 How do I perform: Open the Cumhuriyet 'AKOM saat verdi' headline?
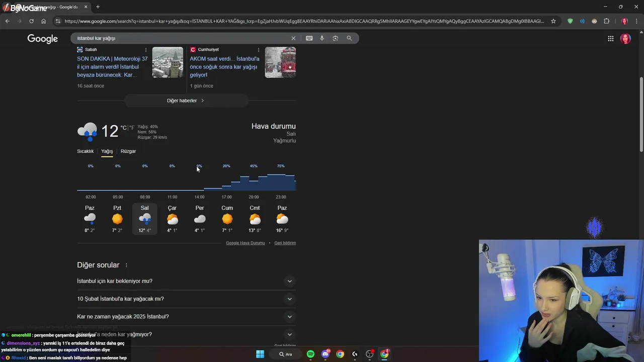tap(224, 67)
